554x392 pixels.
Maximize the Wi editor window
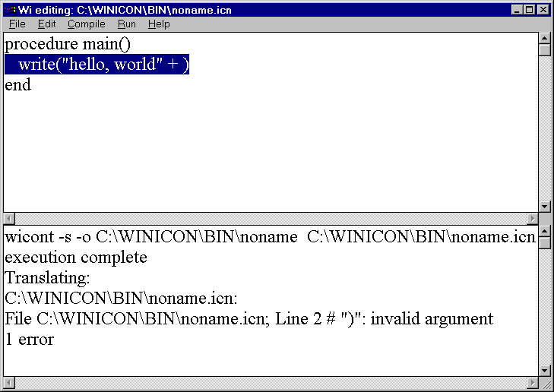tap(530, 10)
